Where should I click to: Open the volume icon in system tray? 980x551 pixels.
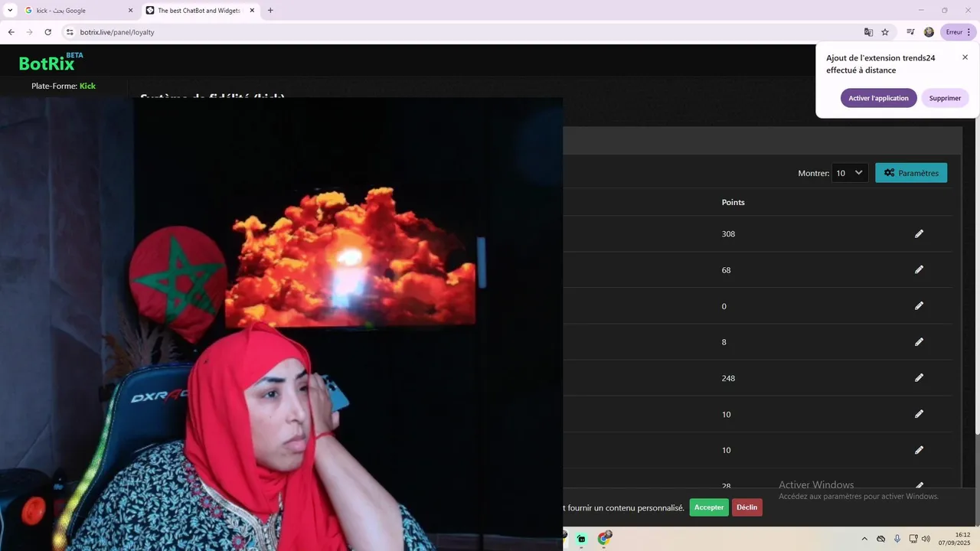click(926, 539)
